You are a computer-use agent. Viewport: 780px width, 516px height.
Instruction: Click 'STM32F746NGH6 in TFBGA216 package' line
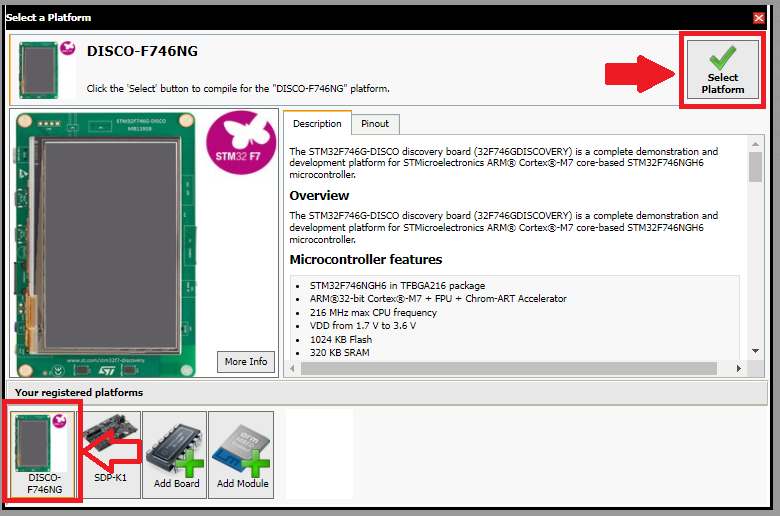pyautogui.click(x=397, y=286)
